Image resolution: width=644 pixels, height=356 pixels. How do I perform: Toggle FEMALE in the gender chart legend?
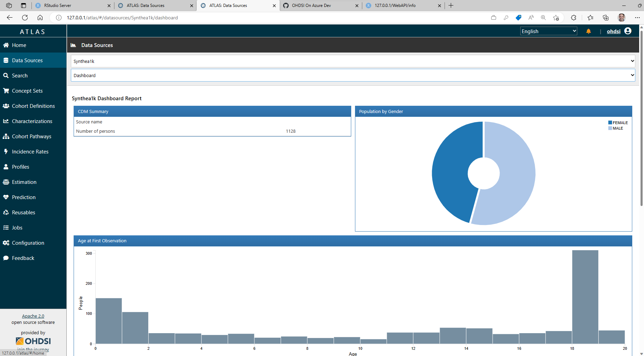pyautogui.click(x=618, y=122)
